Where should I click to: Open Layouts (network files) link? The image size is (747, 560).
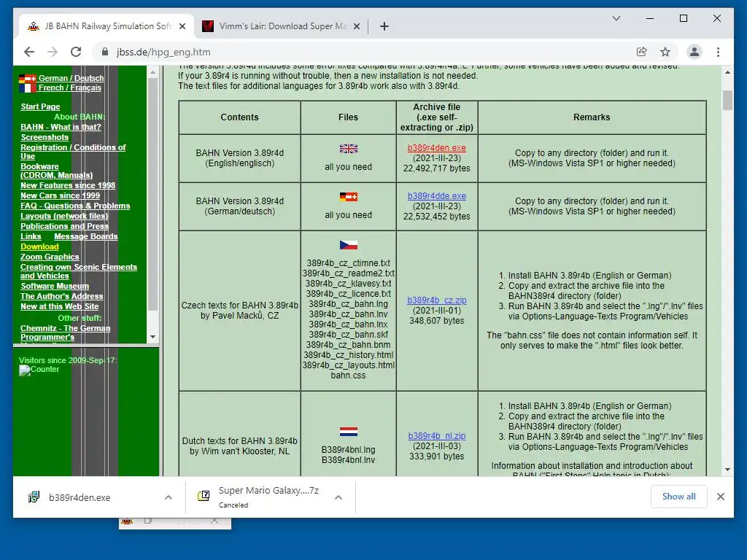click(x=64, y=216)
